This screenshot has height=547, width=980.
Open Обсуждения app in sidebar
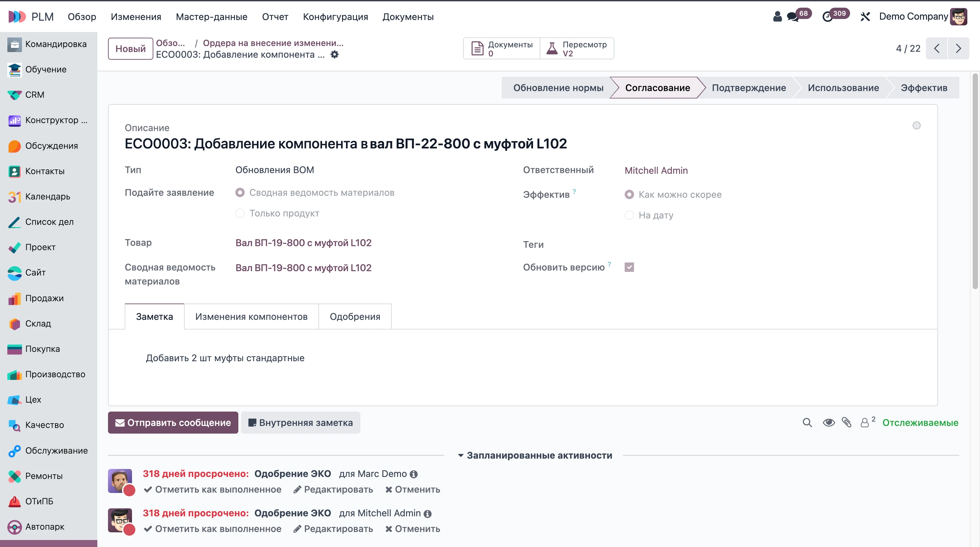point(48,146)
